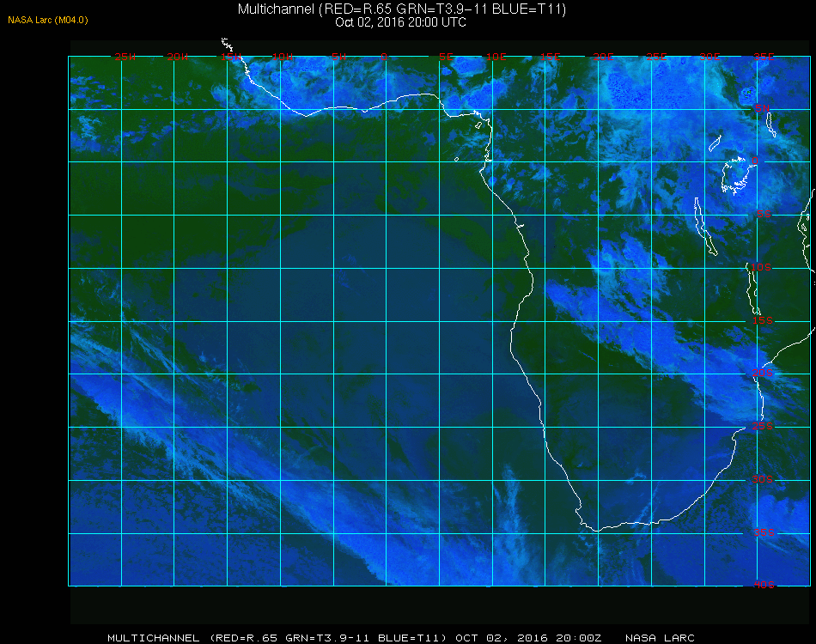The width and height of the screenshot is (816, 644).
Task: Click the 15S latitude label
Action: [763, 320]
